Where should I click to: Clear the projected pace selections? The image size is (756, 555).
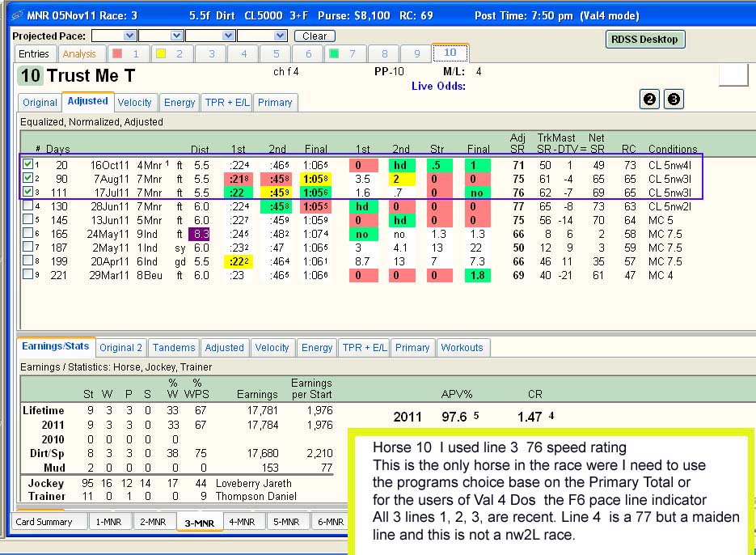click(315, 36)
